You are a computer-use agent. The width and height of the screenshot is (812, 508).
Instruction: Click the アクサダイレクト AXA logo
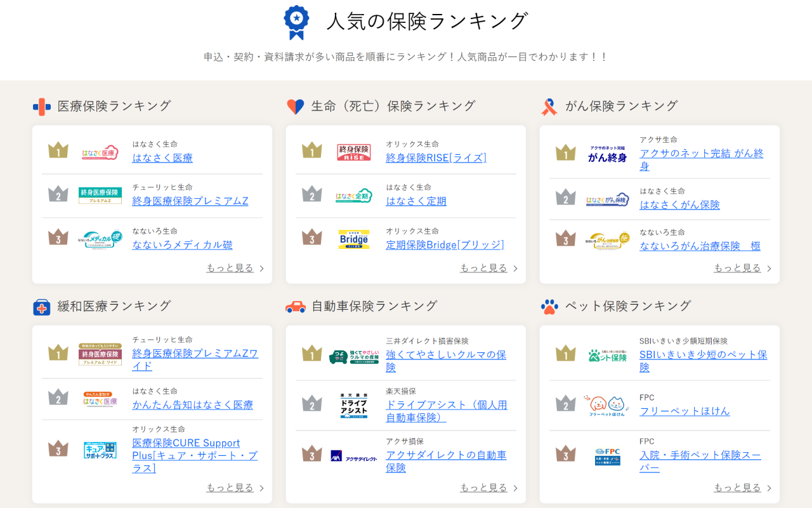[354, 455]
